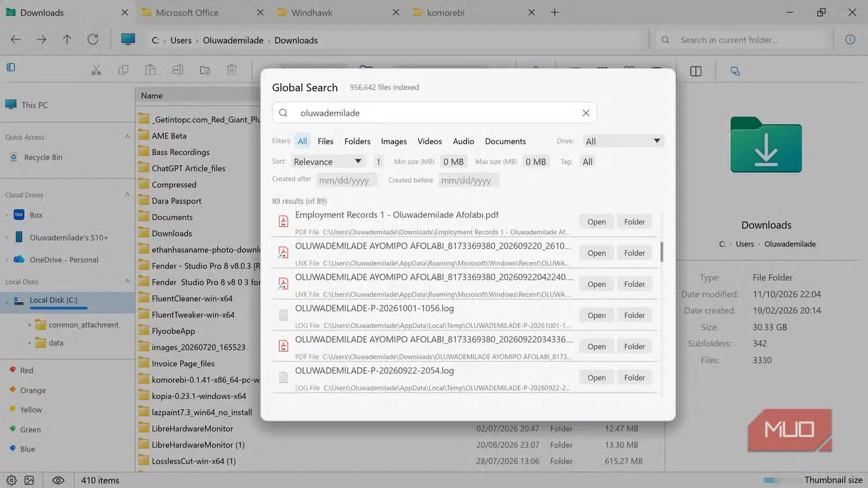Open settings via the gear icon
Image resolution: width=868 pixels, height=488 pixels.
pyautogui.click(x=11, y=480)
